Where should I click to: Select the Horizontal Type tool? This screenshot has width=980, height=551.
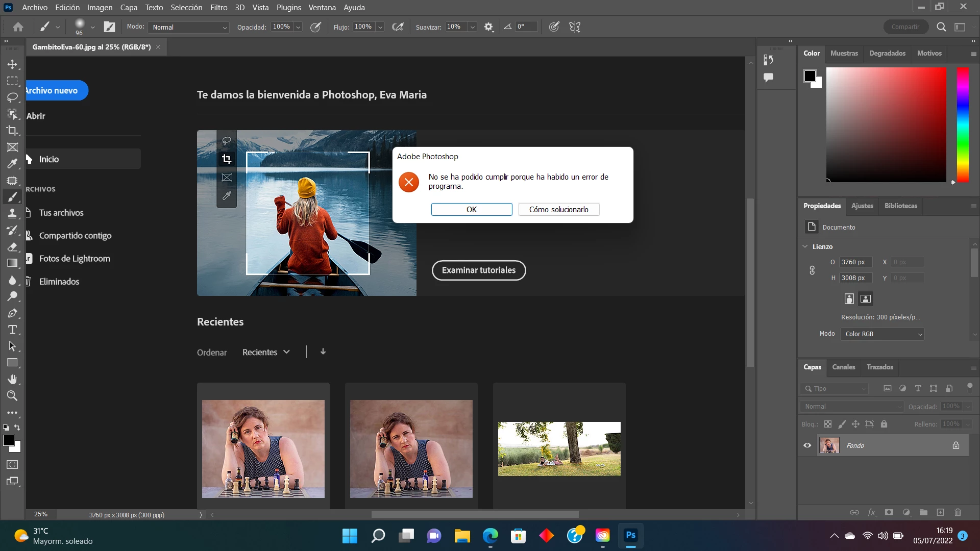[x=12, y=330]
